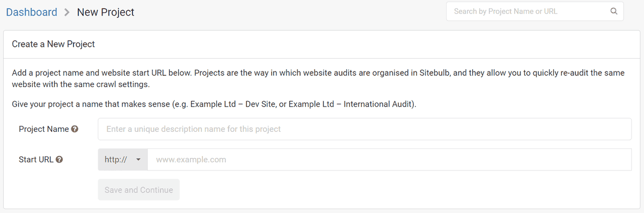Click the Create a New Project panel heading
Image resolution: width=644 pixels, height=213 pixels.
point(54,44)
